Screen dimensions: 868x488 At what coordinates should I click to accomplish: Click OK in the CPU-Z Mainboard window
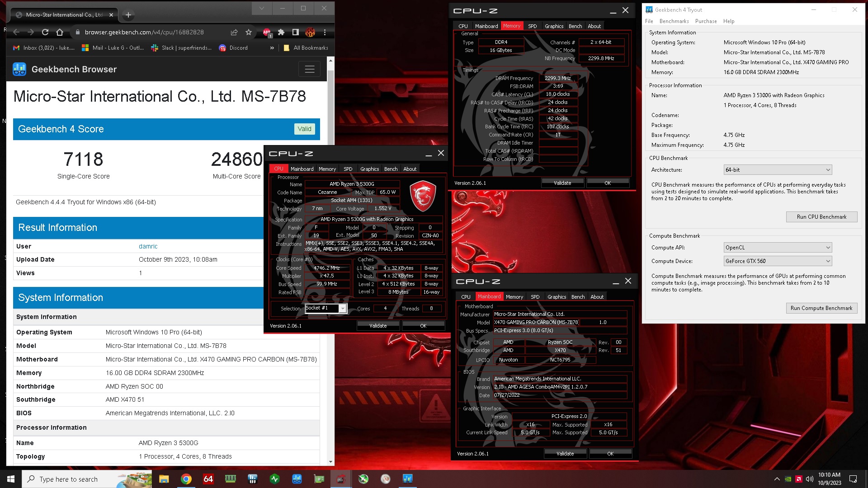coord(610,454)
